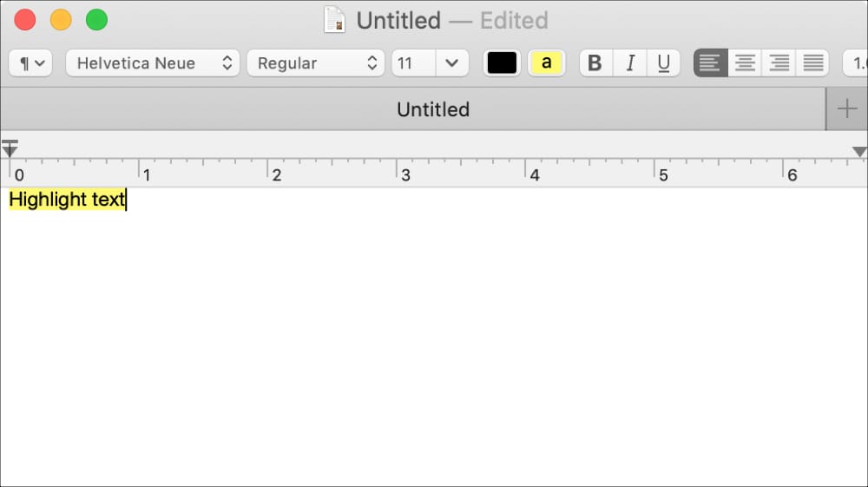The height and width of the screenshot is (487, 868).
Task: Open the yellow text highlight color button
Action: pyautogui.click(x=546, y=63)
